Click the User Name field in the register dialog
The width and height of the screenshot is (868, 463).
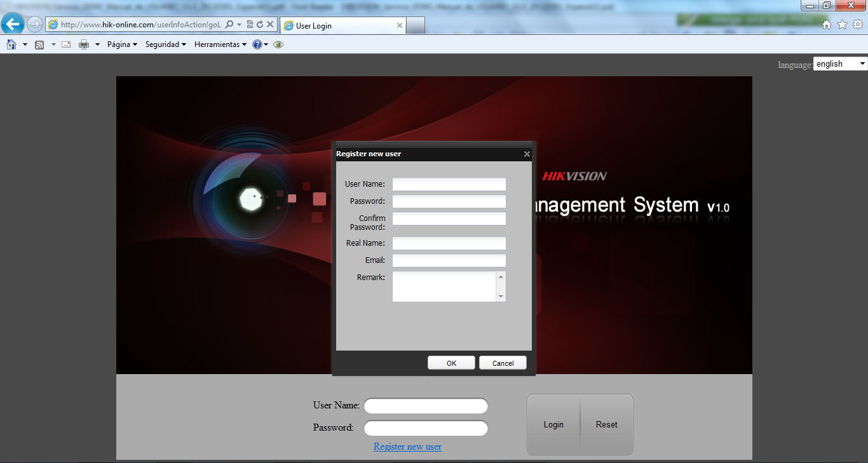(449, 184)
